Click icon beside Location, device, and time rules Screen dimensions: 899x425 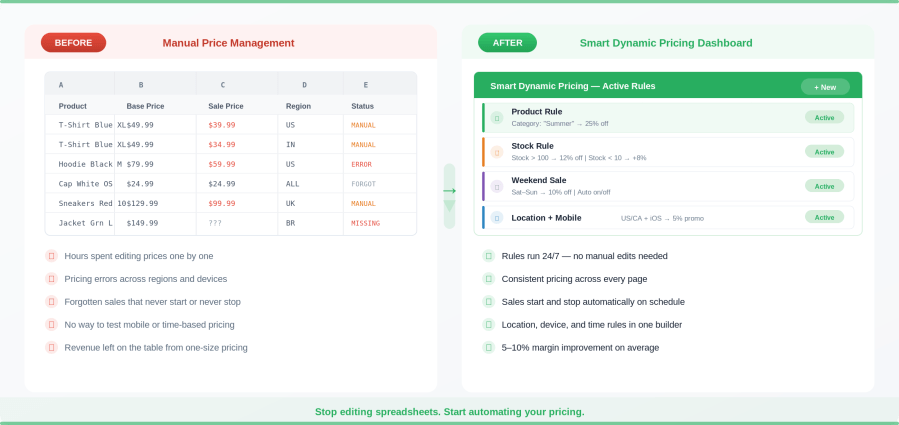tap(488, 325)
